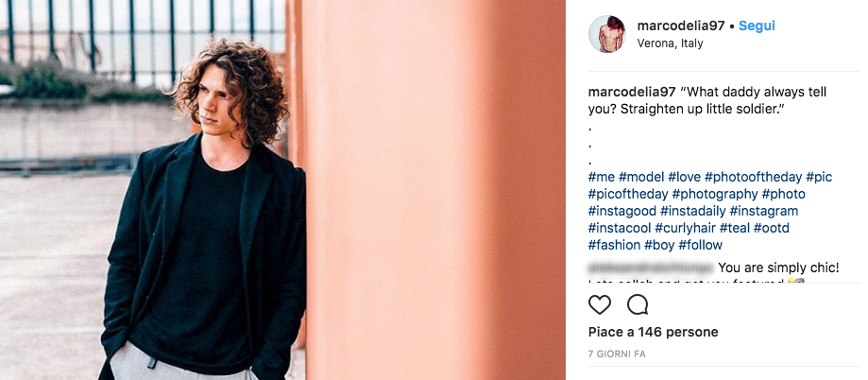Open the #instagood hashtag
This screenshot has height=380, width=868.
click(622, 211)
